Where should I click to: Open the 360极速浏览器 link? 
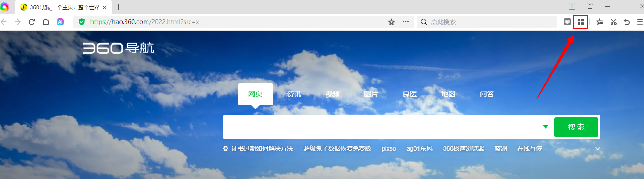pos(464,149)
